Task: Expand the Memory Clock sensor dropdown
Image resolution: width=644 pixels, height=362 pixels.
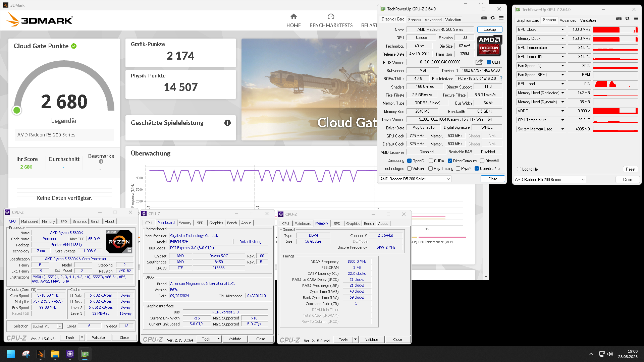Action: click(562, 39)
